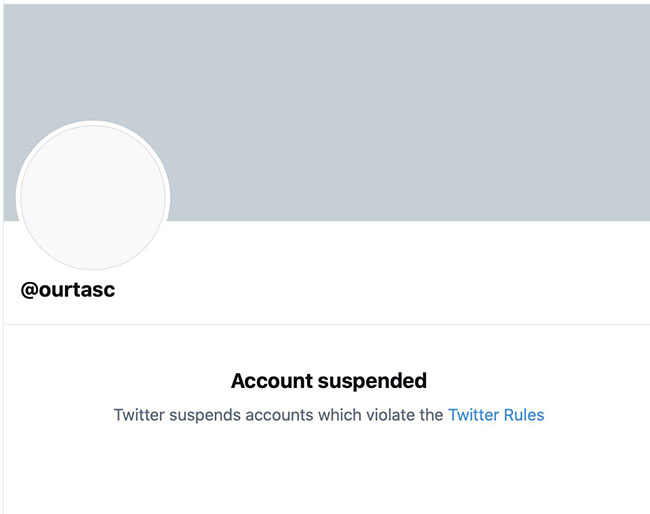
Task: Click the Account suspended heading
Action: click(x=328, y=381)
